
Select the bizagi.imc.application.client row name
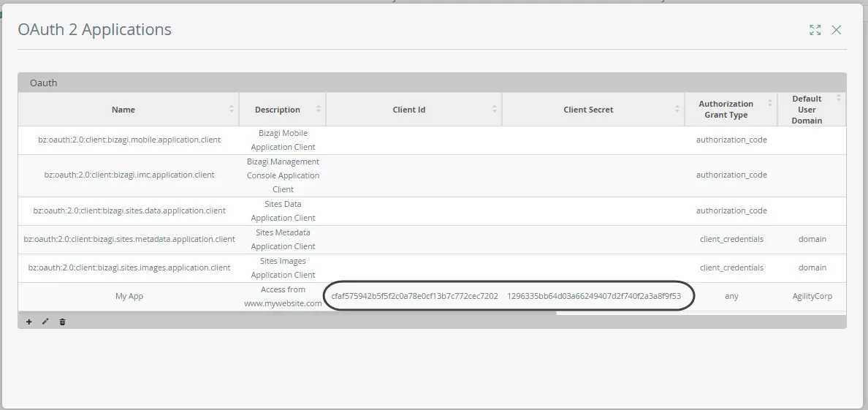pos(129,175)
